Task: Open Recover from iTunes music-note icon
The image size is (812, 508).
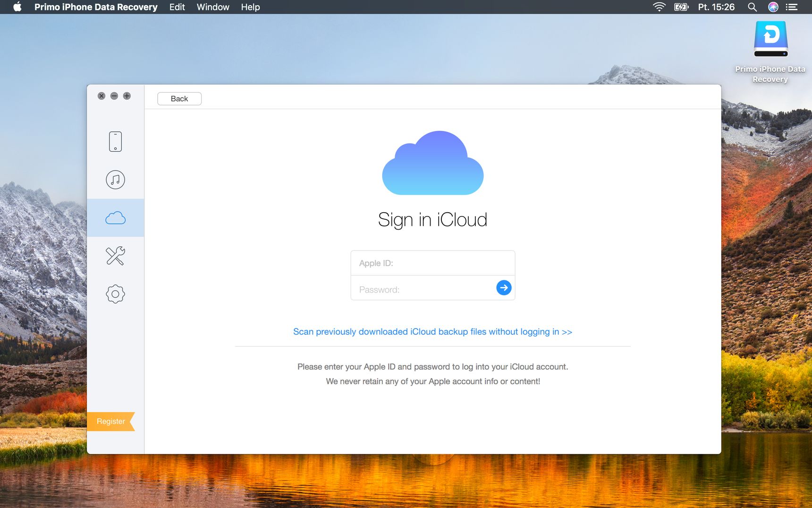Action: 115,180
